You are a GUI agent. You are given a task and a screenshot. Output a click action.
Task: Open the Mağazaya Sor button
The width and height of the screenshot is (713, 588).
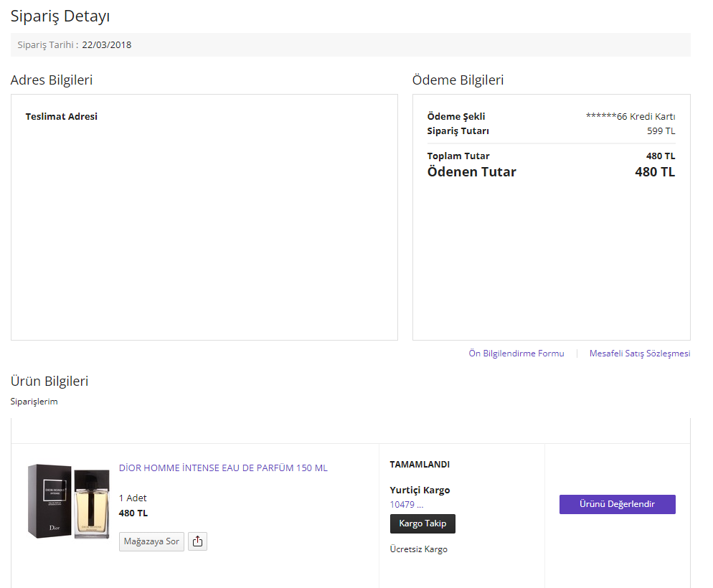[151, 541]
